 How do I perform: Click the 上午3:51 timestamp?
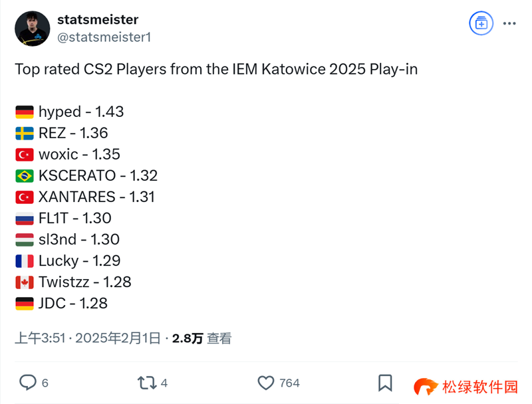pyautogui.click(x=40, y=338)
